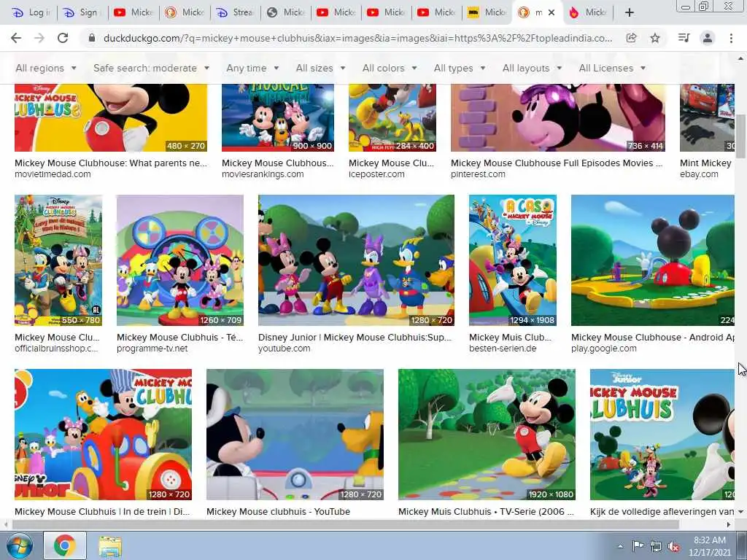This screenshot has height=560, width=747.
Task: Select the 900 × 900 musical thumbnail
Action: (x=278, y=117)
